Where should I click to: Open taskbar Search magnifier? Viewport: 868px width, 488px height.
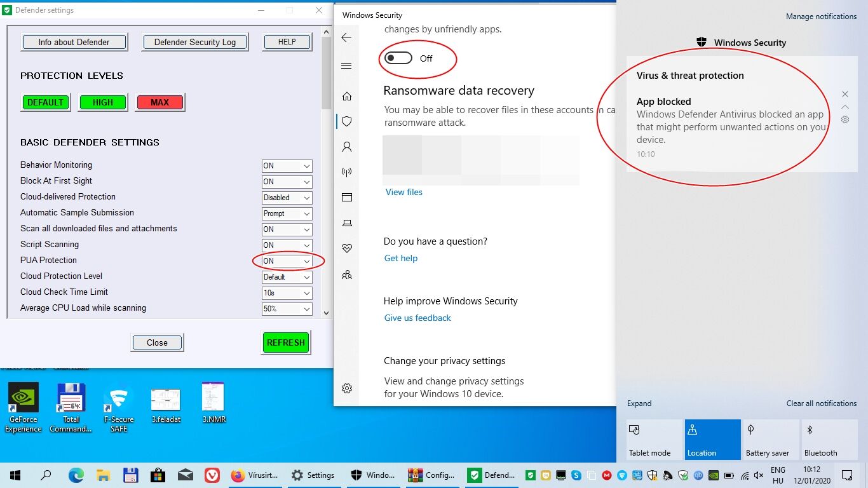pyautogui.click(x=46, y=475)
